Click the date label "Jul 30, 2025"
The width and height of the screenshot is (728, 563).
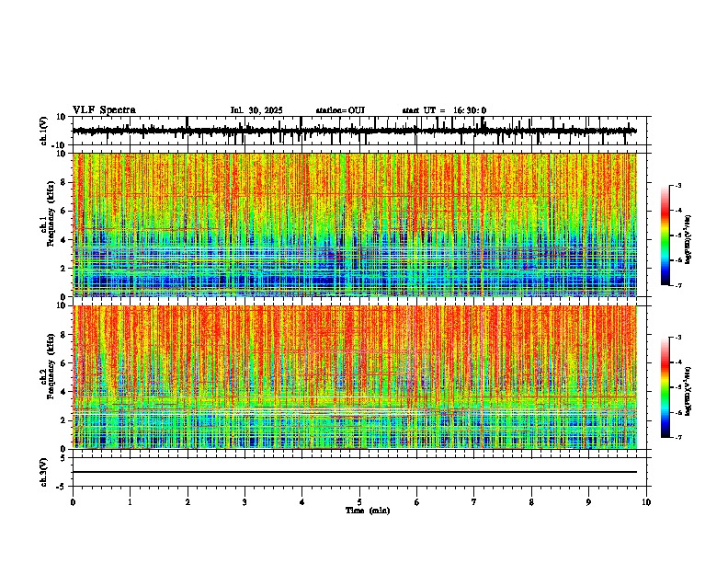click(x=256, y=110)
